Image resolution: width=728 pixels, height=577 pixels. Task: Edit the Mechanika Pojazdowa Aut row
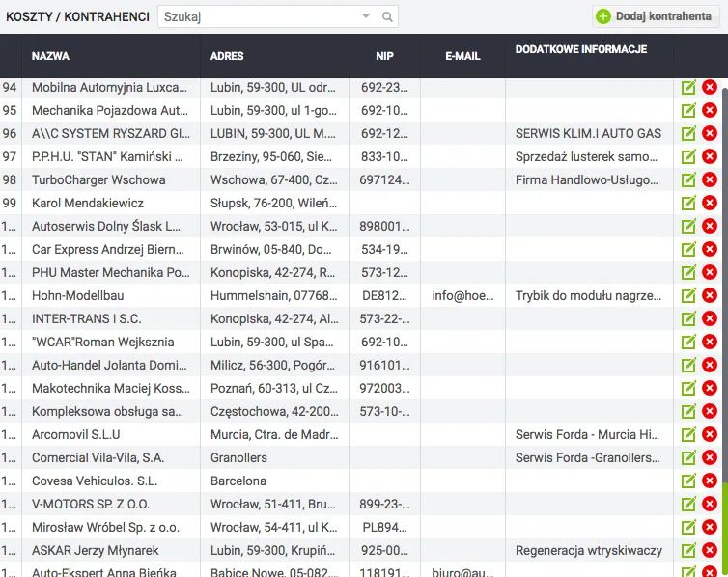tap(688, 110)
